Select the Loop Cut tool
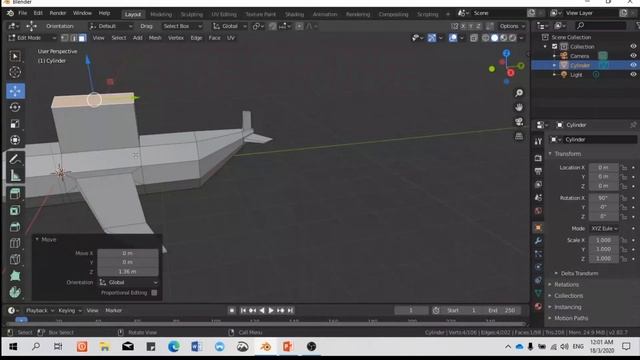The height and width of the screenshot is (360, 640). [15, 243]
